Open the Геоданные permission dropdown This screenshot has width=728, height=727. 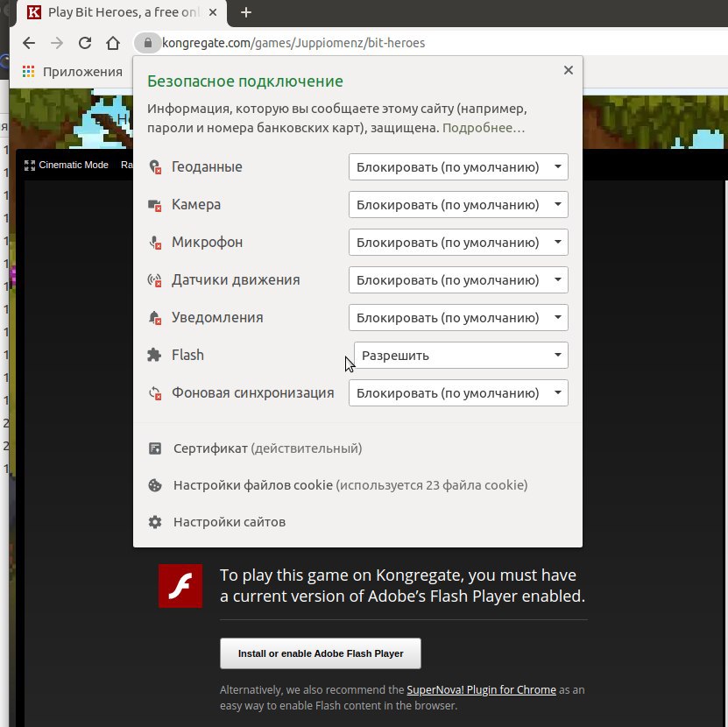(458, 167)
